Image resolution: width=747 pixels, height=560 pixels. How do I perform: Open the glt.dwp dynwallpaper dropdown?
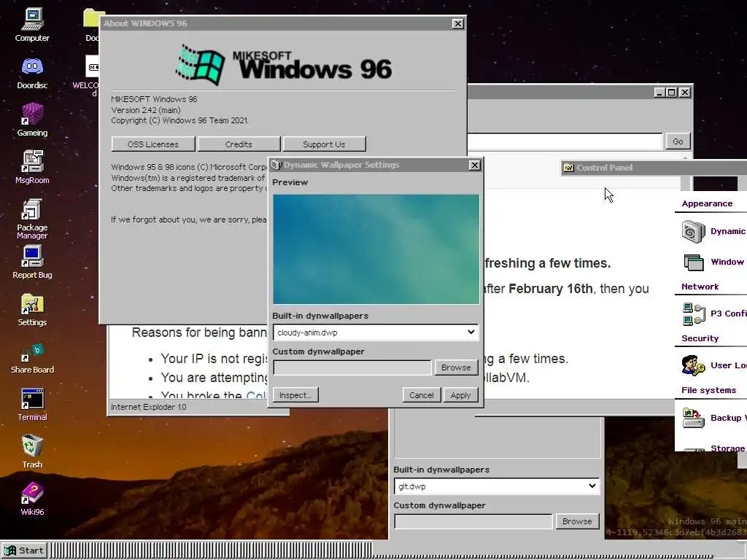click(x=496, y=486)
